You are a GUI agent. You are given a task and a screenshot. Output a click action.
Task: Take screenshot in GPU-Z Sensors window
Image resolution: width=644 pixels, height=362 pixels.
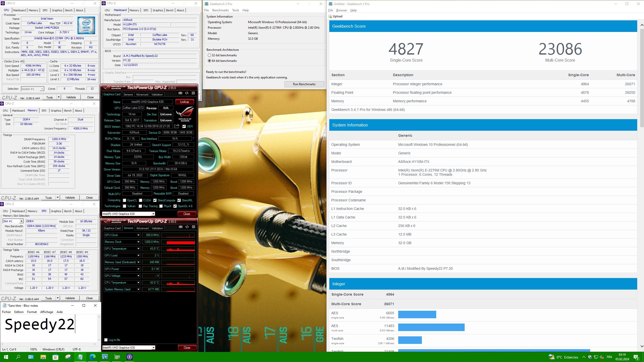(180, 227)
